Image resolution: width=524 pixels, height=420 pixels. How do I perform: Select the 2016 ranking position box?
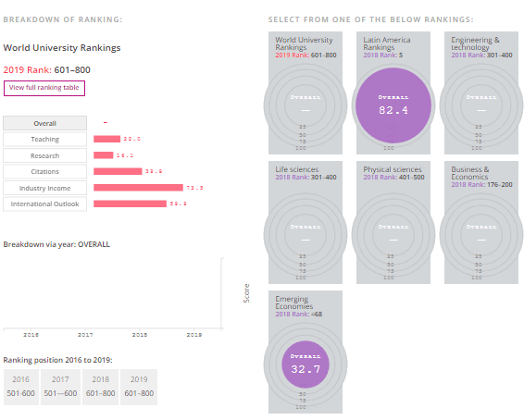[21, 387]
